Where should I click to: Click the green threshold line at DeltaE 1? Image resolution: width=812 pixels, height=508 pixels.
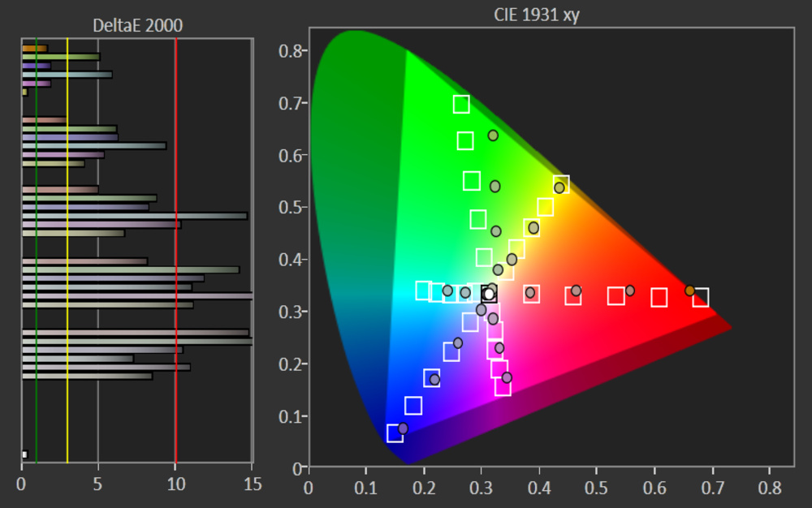click(x=36, y=243)
